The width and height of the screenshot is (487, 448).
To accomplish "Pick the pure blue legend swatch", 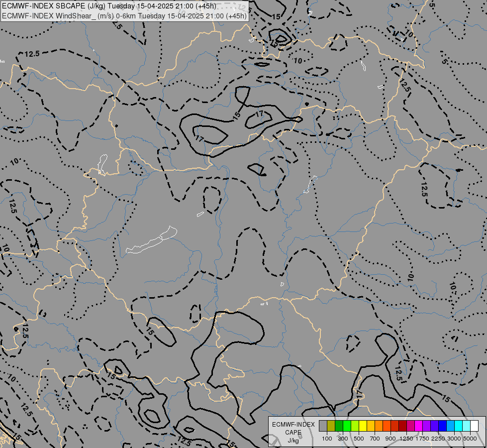I will [x=442, y=426].
